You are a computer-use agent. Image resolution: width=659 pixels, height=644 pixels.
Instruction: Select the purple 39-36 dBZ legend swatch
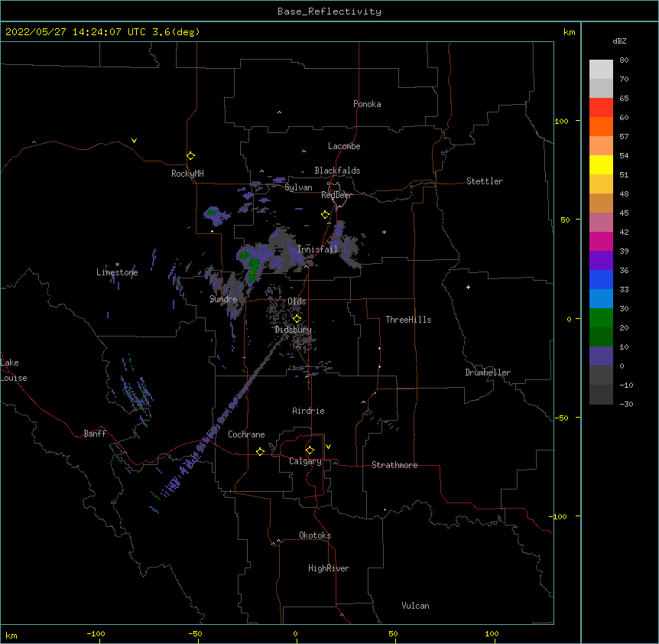pos(601,261)
